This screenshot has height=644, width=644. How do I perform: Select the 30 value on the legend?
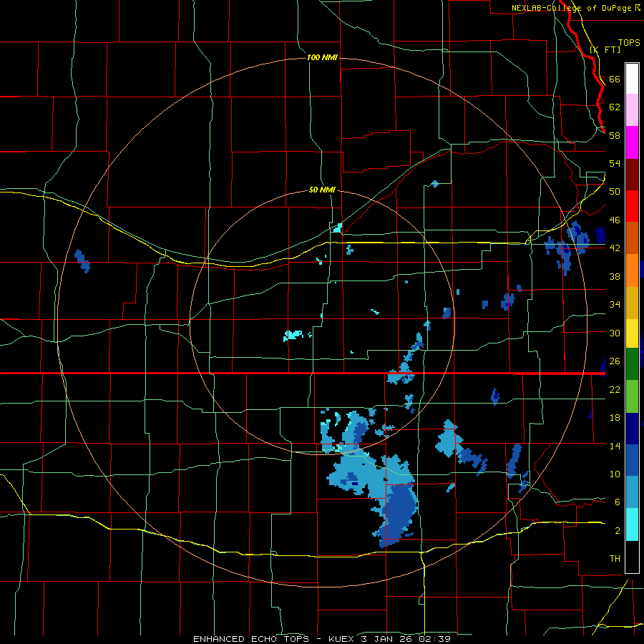615,333
